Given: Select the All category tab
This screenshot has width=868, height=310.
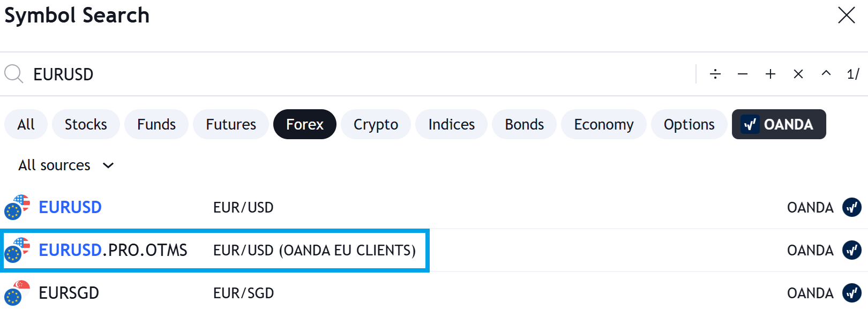Looking at the screenshot, I should [x=26, y=124].
